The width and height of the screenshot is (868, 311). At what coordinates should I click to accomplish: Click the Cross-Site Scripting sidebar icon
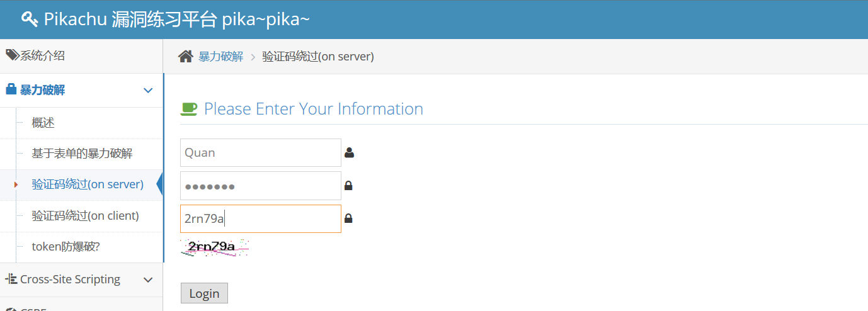tap(11, 279)
